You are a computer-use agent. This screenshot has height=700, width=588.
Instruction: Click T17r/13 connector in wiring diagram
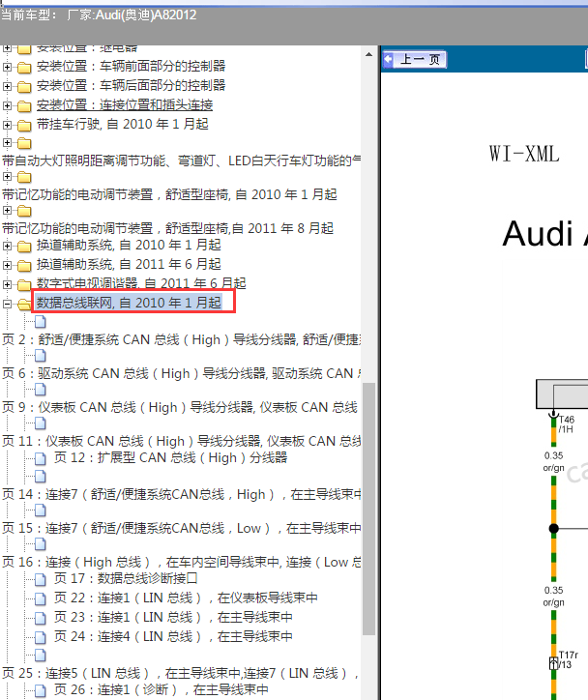click(553, 663)
